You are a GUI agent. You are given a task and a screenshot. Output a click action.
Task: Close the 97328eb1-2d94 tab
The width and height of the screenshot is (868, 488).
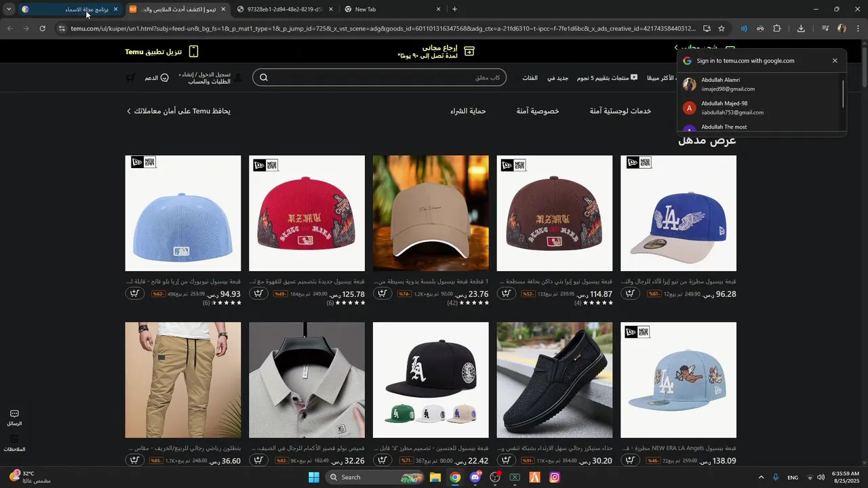[x=330, y=9]
